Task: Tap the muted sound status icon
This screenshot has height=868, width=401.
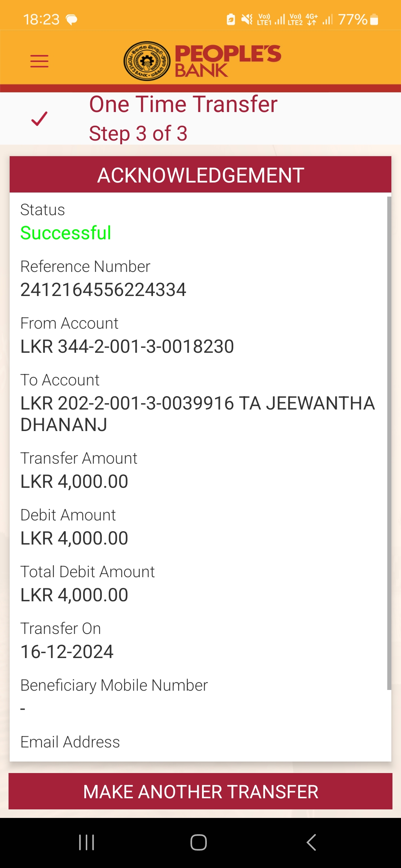Action: (247, 19)
